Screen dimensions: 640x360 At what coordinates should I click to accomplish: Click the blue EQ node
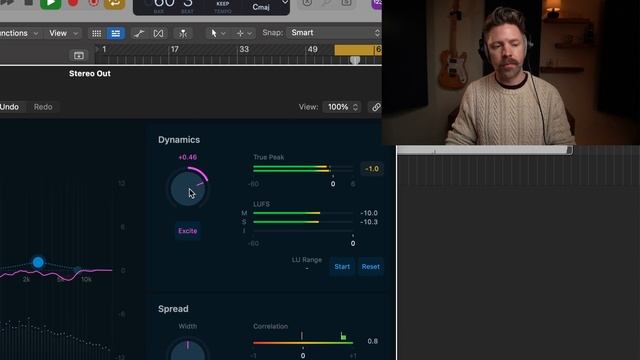click(x=38, y=262)
